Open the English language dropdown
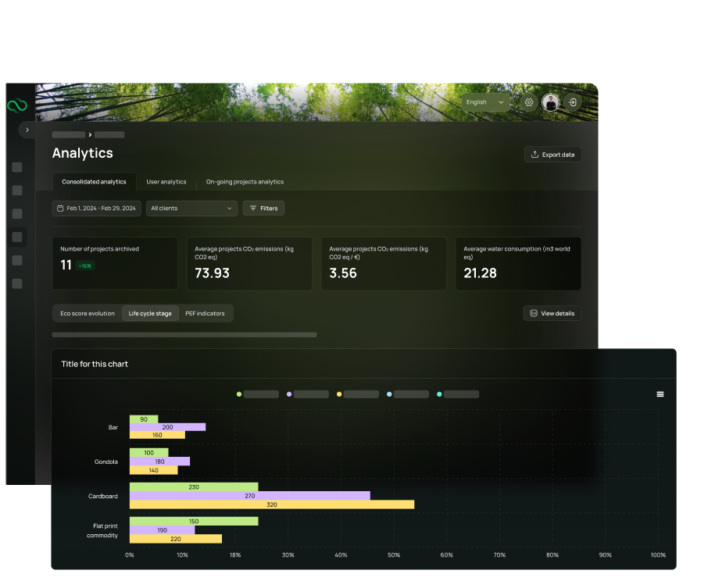 click(485, 102)
